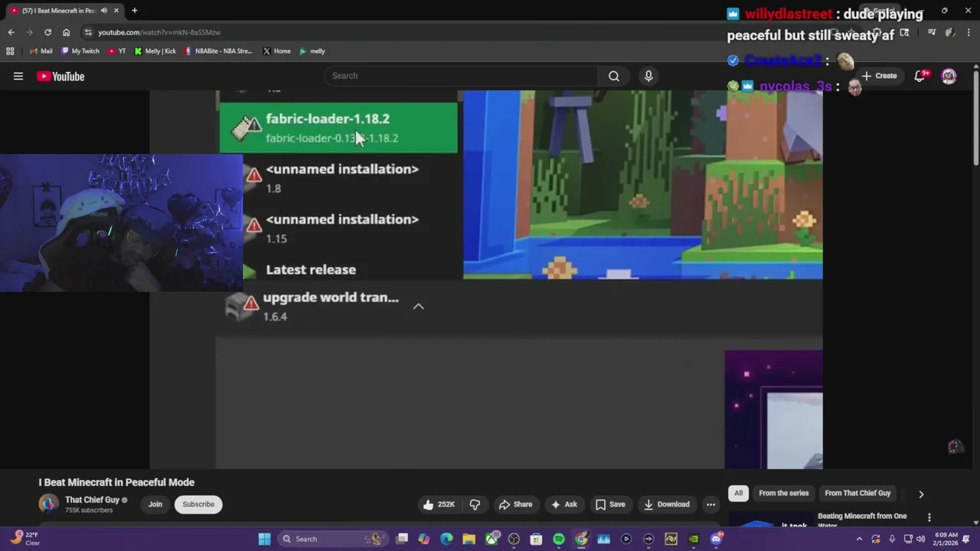980x551 pixels.
Task: Save the video to a playlist
Action: tap(610, 504)
